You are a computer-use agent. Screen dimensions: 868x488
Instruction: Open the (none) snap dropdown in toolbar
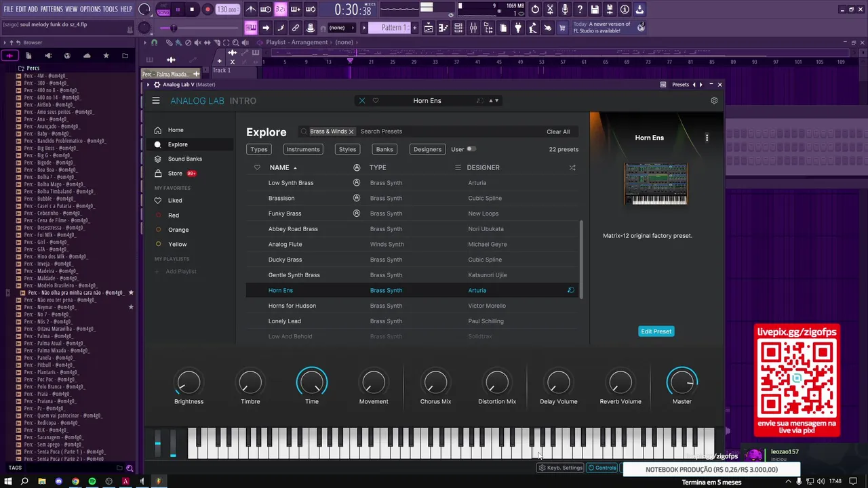[x=341, y=28]
